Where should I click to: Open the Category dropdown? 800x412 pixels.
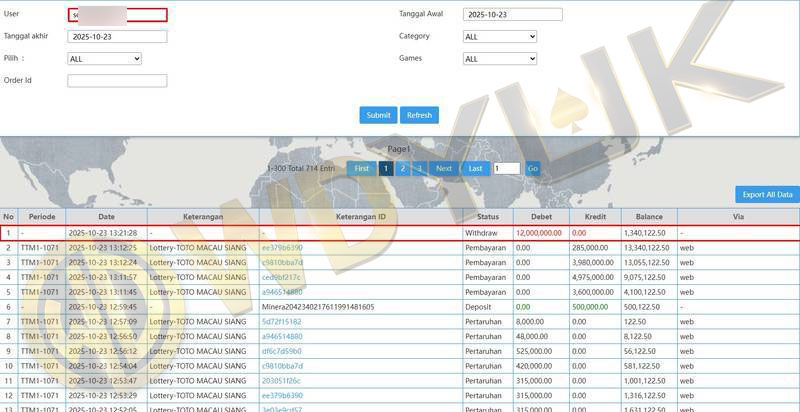pyautogui.click(x=500, y=37)
